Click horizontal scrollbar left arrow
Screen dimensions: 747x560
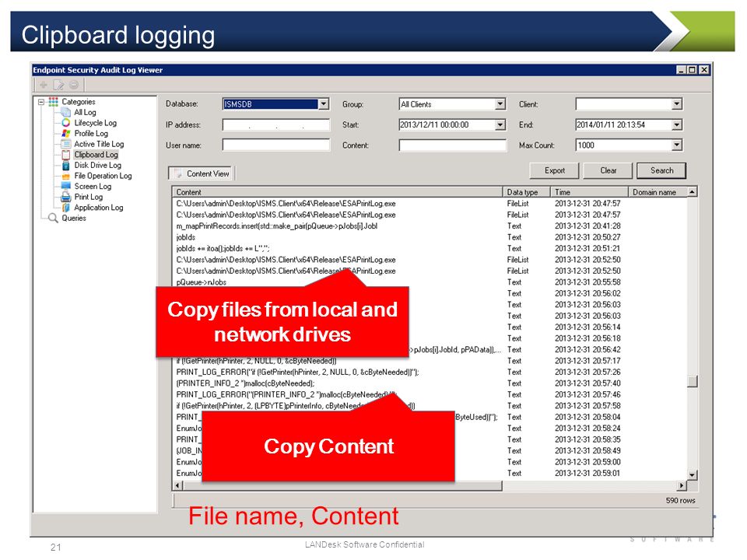(x=177, y=485)
